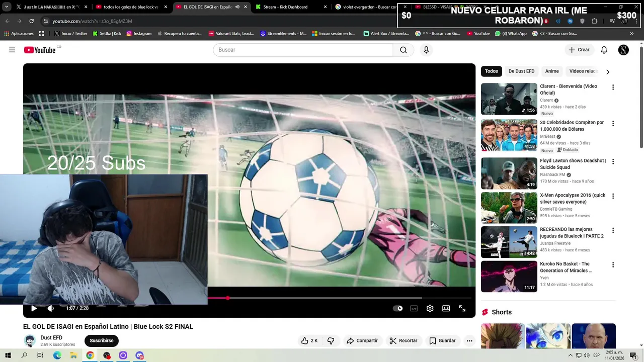
Task: Go back in browser history
Action: [7, 21]
